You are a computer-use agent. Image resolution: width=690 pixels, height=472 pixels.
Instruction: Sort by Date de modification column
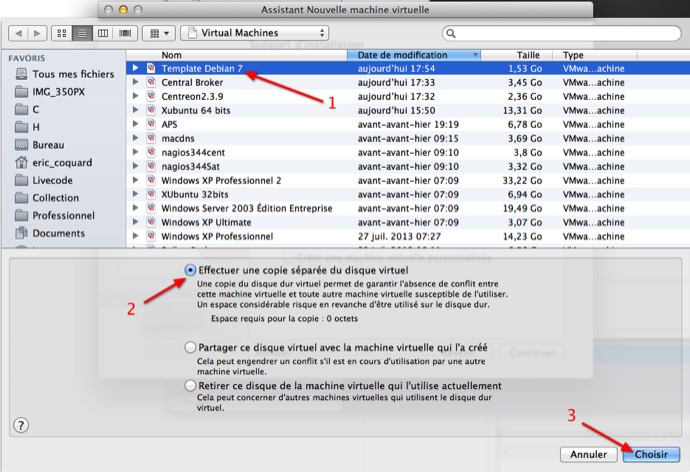pyautogui.click(x=412, y=54)
